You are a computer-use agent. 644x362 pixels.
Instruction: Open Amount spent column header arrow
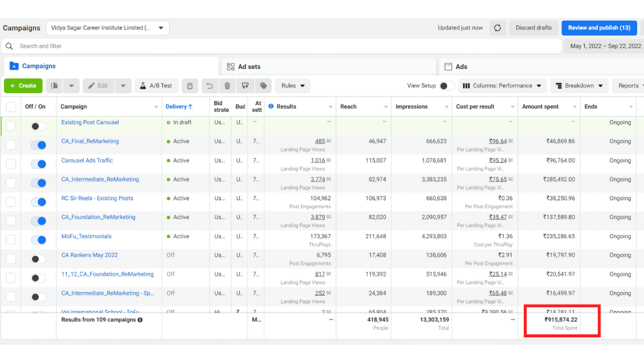coord(575,107)
